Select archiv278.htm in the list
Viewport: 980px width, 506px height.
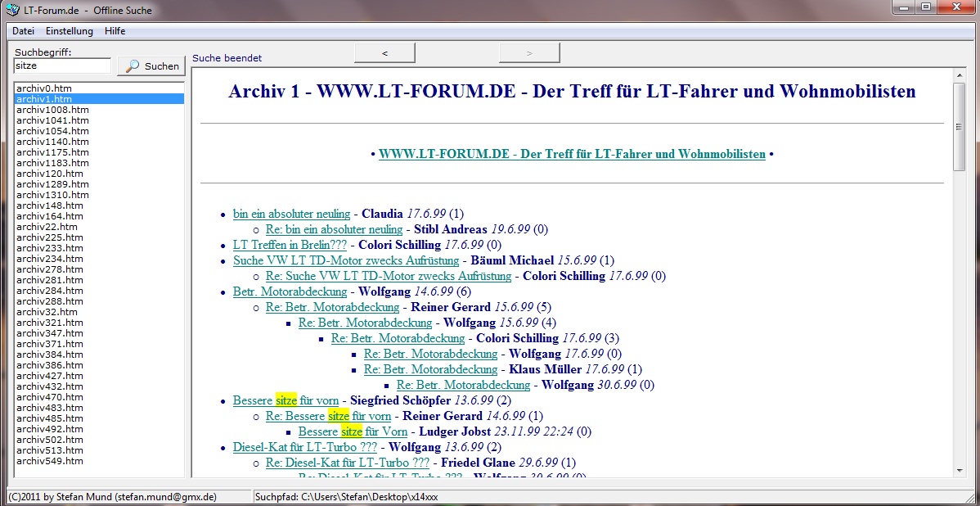point(99,269)
